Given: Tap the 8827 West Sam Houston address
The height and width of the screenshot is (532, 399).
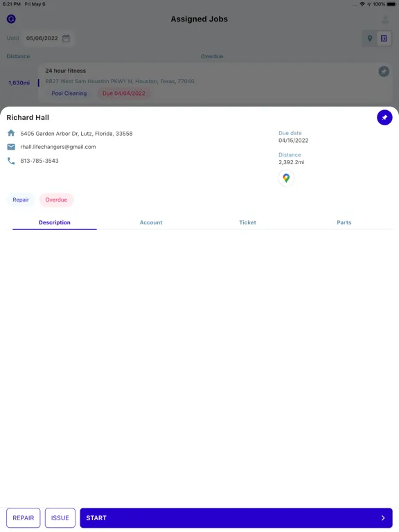Looking at the screenshot, I should pyautogui.click(x=120, y=81).
